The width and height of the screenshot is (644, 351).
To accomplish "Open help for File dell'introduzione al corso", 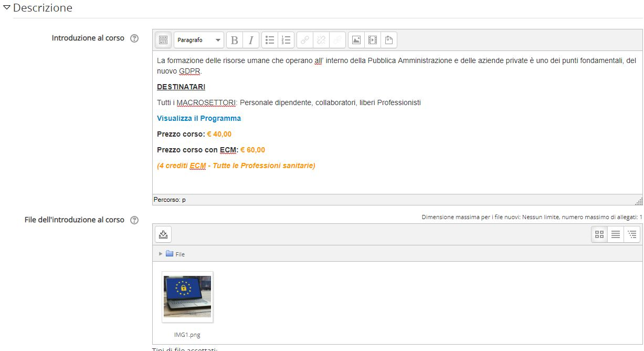I will pyautogui.click(x=134, y=220).
